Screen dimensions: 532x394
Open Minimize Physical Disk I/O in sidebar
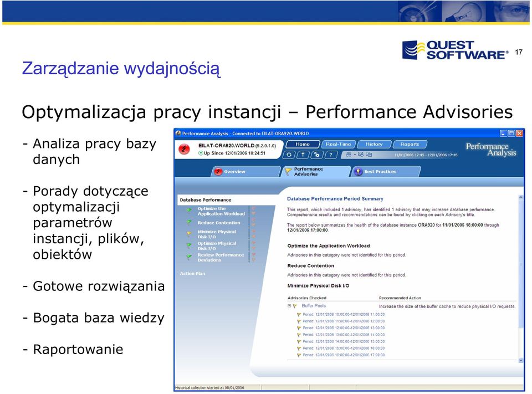click(217, 234)
